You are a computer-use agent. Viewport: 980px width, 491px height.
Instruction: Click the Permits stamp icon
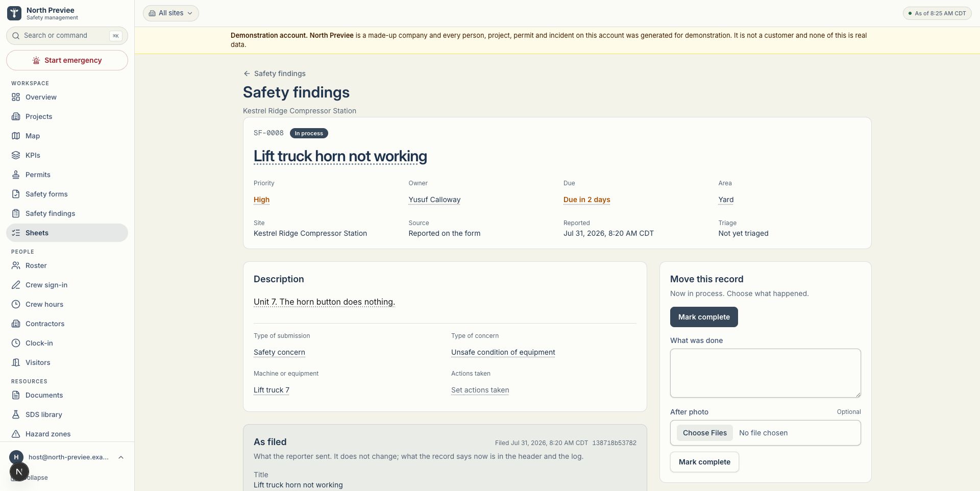(x=16, y=175)
